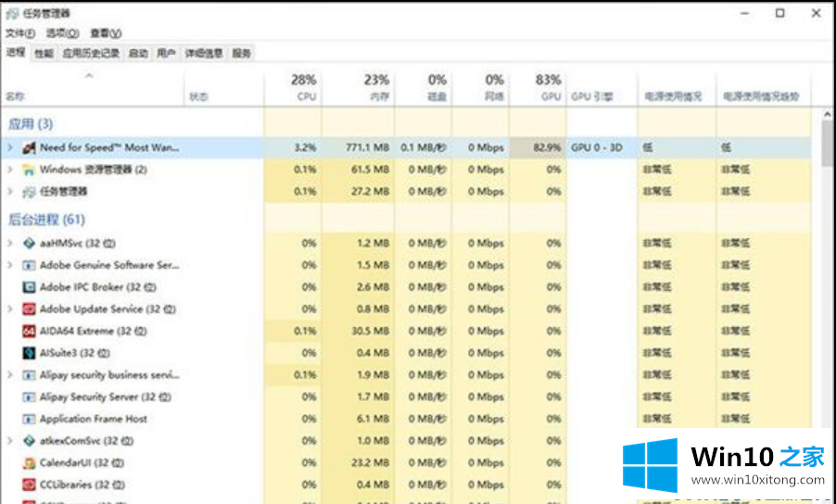Click the Adobe Genuine Software Service icon
Viewport: 836px width, 504px height.
[29, 265]
